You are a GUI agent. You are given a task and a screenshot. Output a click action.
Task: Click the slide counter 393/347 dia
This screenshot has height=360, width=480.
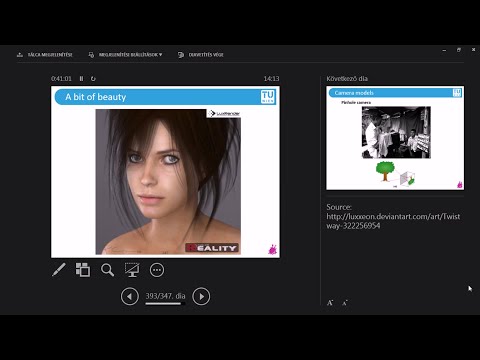coord(165,296)
